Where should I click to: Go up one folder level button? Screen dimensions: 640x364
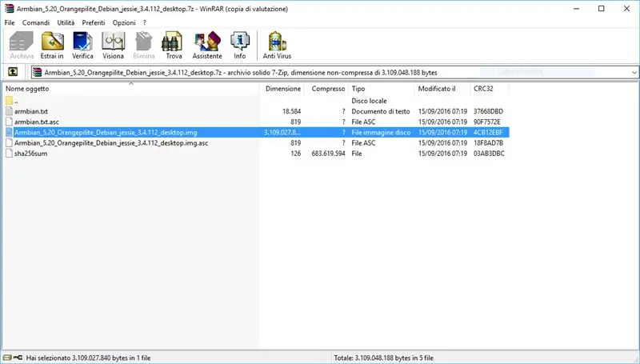coord(13,72)
